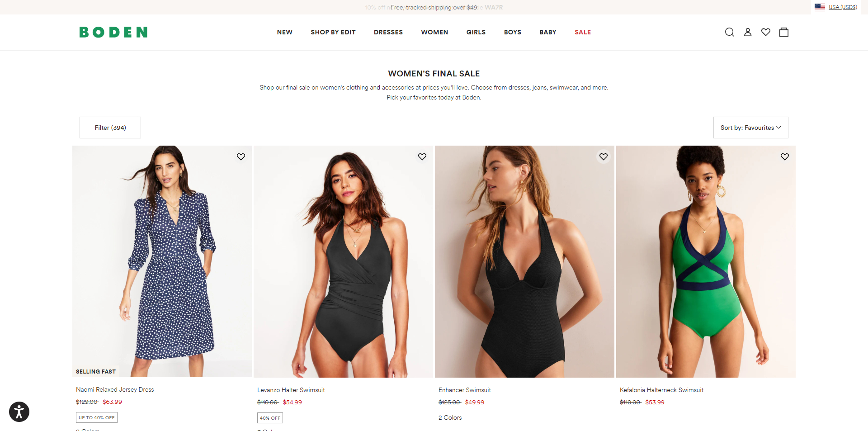View wishlist via header heart icon
This screenshot has height=431, width=868.
[766, 32]
